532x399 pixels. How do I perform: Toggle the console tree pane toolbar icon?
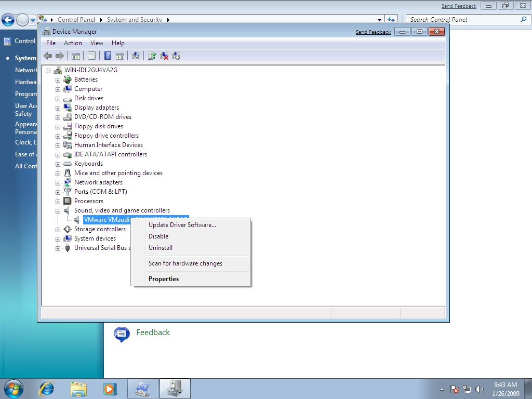(76, 56)
